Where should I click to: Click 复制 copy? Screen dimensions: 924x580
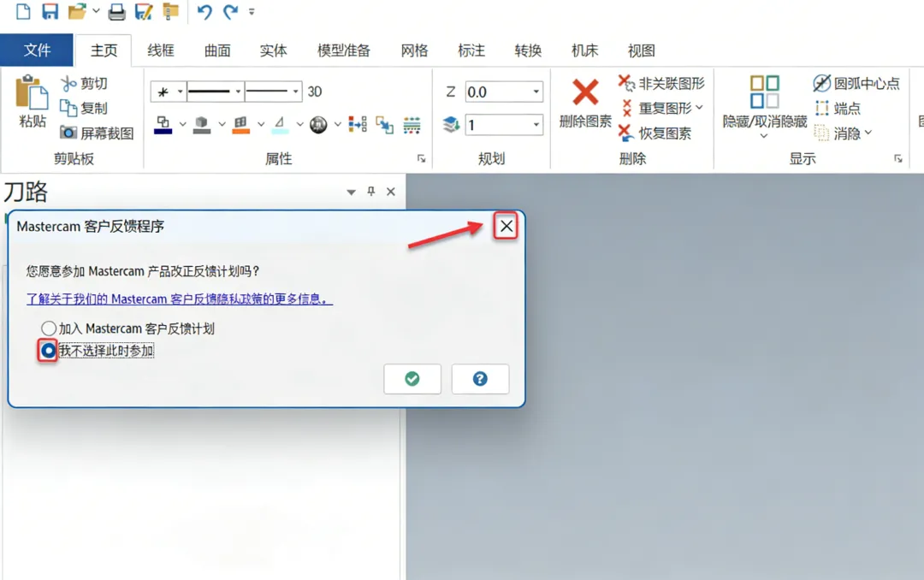pos(84,109)
